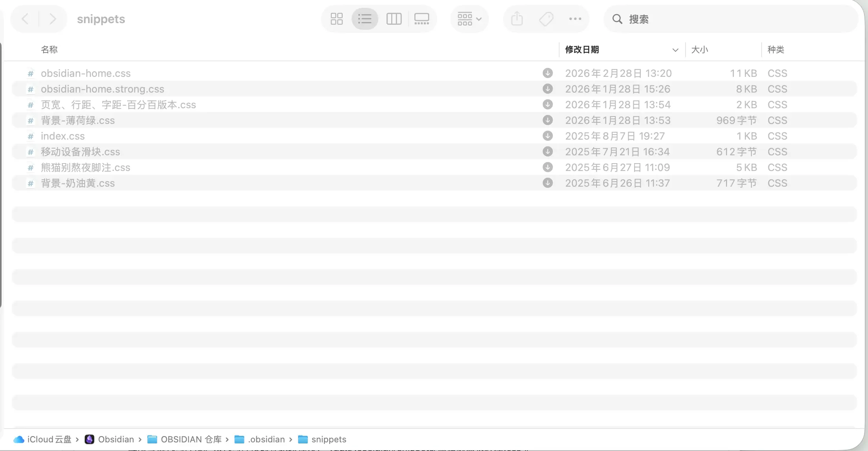This screenshot has height=451, width=868.
Task: Open the ellipsis more actions menu
Action: (x=575, y=19)
